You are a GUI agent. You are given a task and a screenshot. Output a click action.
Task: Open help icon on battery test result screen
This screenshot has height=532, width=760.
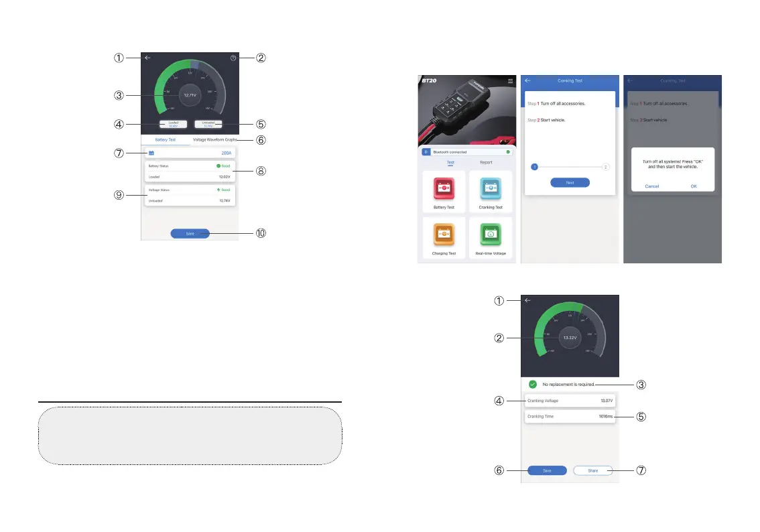click(233, 58)
